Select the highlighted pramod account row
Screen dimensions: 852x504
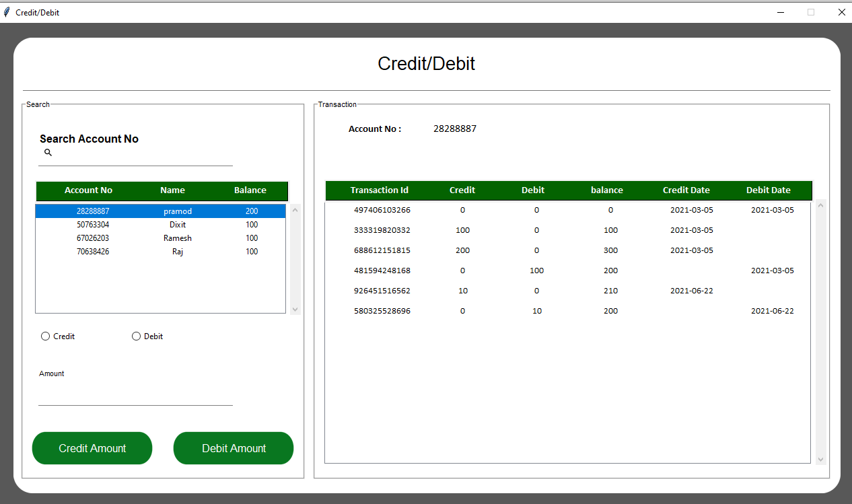(x=161, y=211)
